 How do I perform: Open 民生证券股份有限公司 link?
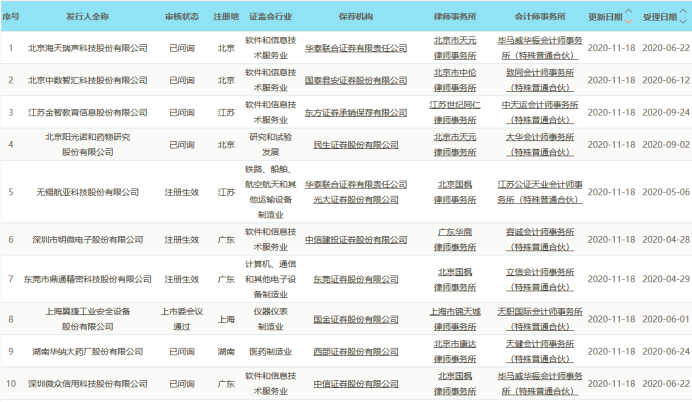click(356, 145)
